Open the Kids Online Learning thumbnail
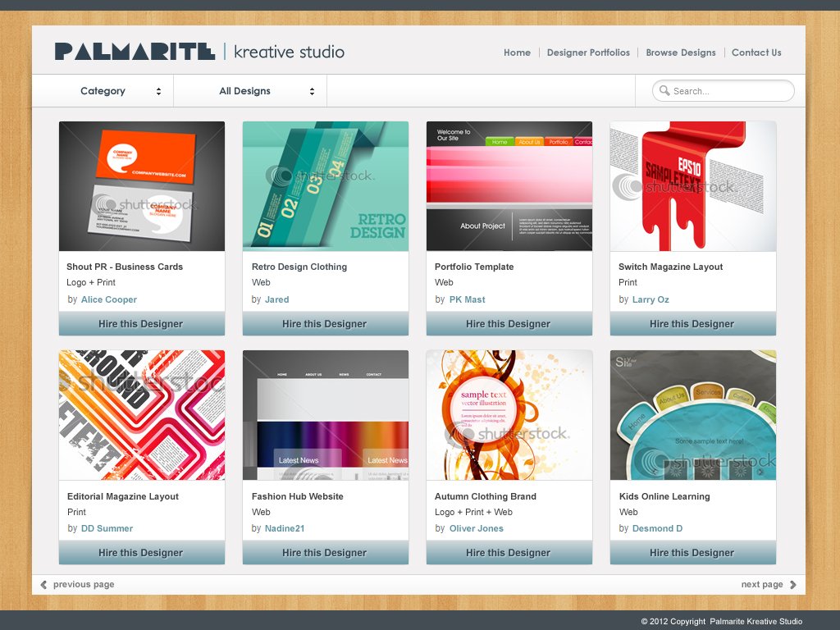 [x=693, y=415]
